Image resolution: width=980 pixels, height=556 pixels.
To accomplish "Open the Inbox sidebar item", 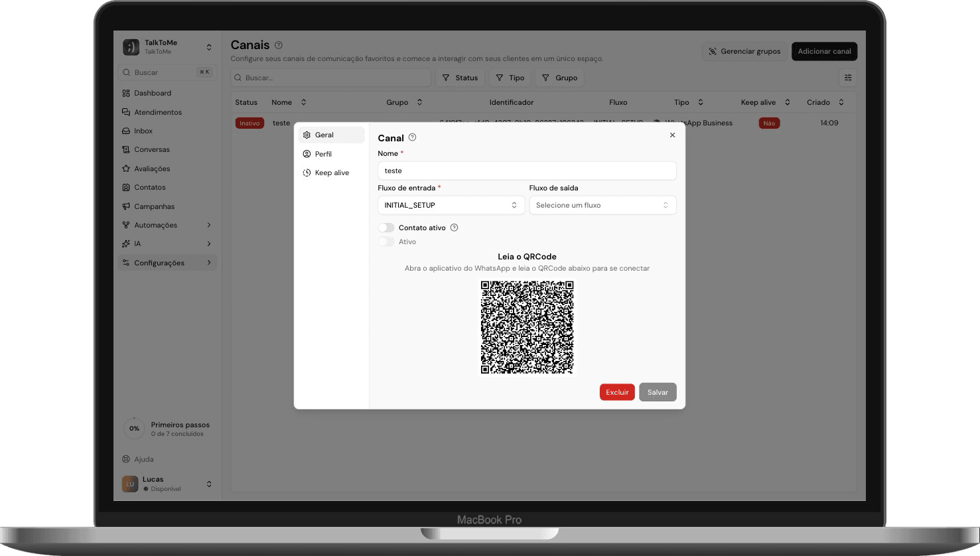I will coord(143,131).
